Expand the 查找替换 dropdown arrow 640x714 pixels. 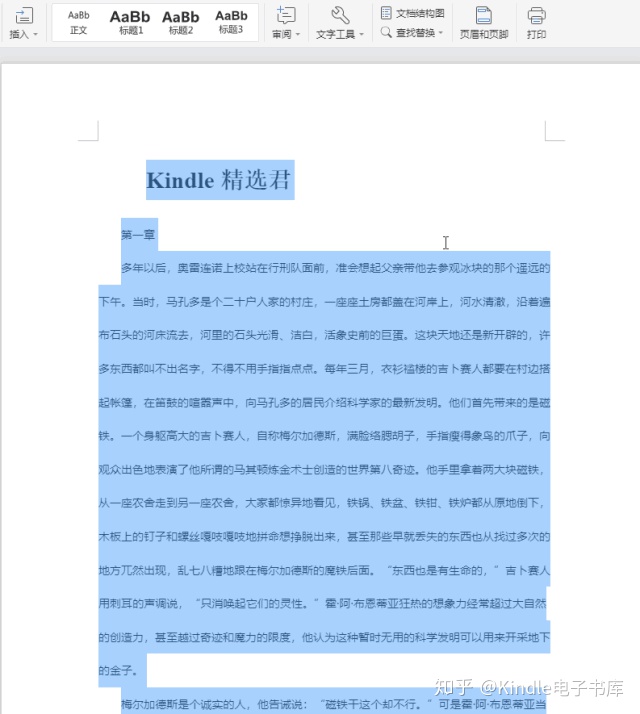coord(440,33)
